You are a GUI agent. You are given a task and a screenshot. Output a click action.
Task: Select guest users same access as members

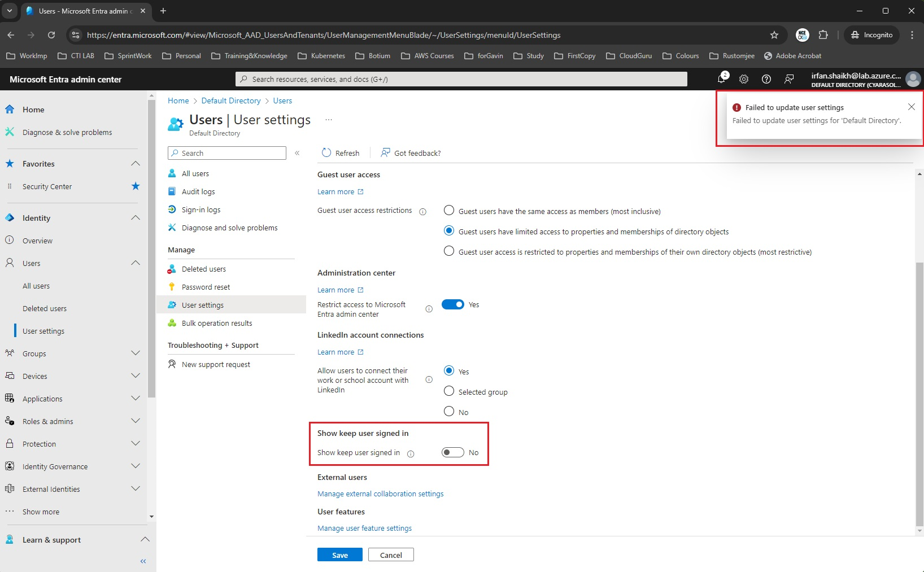[449, 211]
